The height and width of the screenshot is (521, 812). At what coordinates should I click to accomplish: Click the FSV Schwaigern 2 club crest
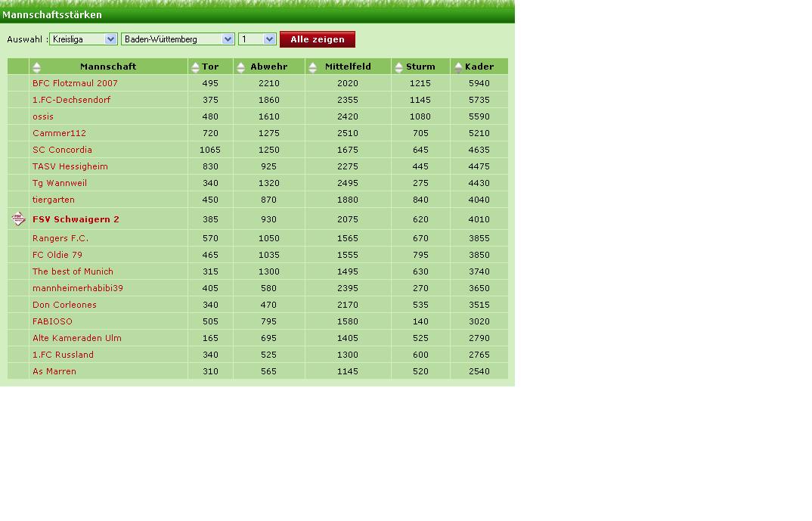(x=19, y=219)
